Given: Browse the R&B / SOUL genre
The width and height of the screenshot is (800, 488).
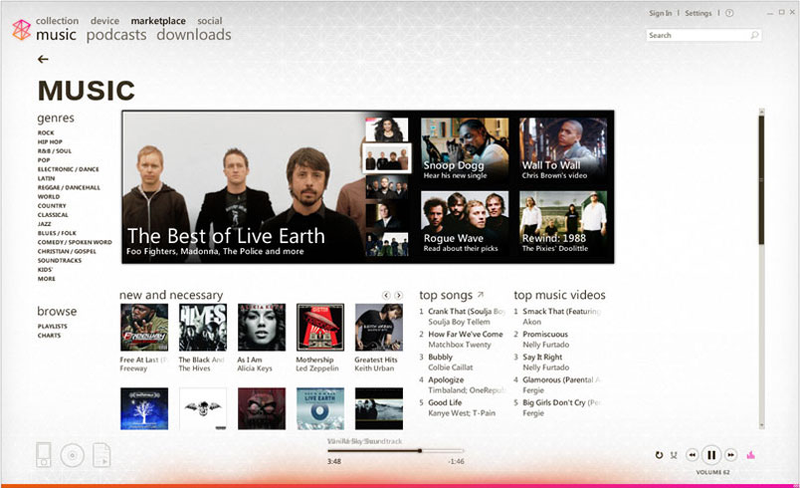Looking at the screenshot, I should [x=55, y=151].
